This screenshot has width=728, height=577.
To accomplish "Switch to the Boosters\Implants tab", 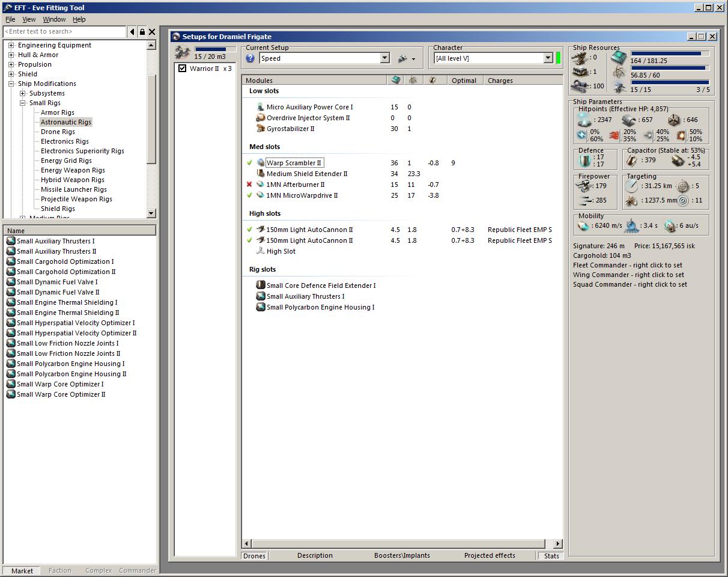I will pos(402,555).
